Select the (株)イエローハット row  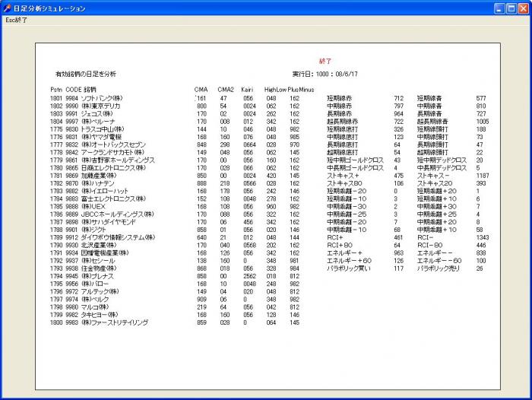coord(175,191)
